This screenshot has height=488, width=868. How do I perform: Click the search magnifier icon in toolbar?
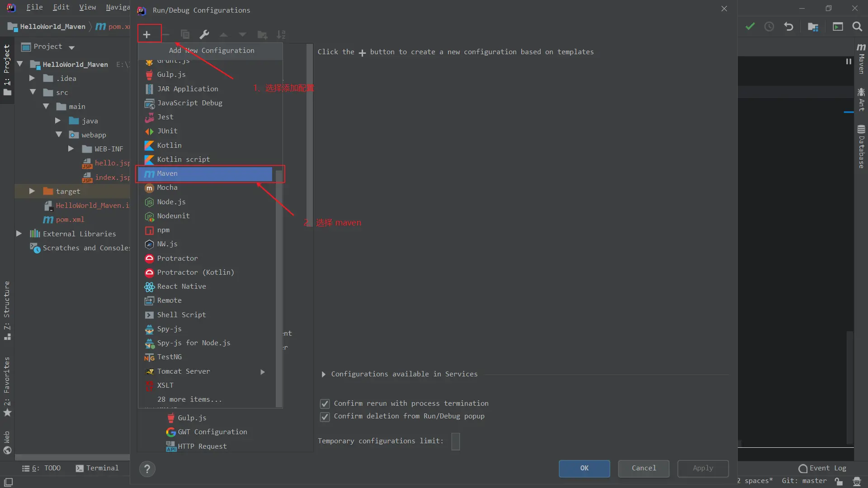click(857, 27)
